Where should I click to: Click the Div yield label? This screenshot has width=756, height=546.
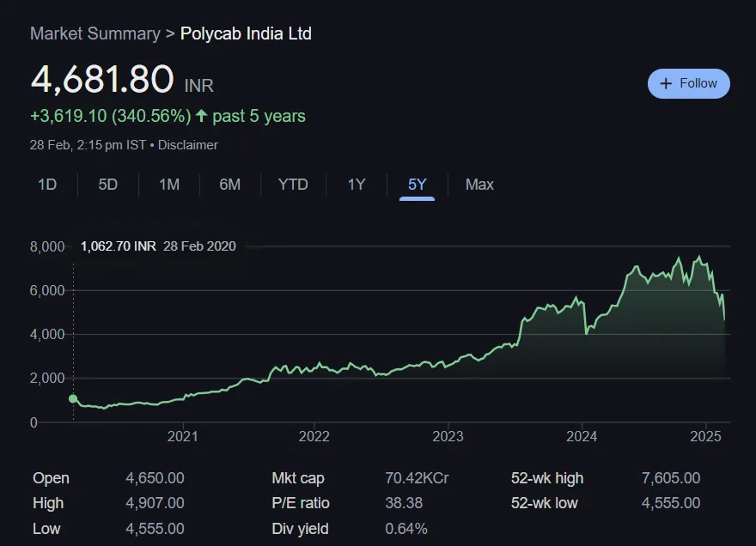[x=300, y=529]
